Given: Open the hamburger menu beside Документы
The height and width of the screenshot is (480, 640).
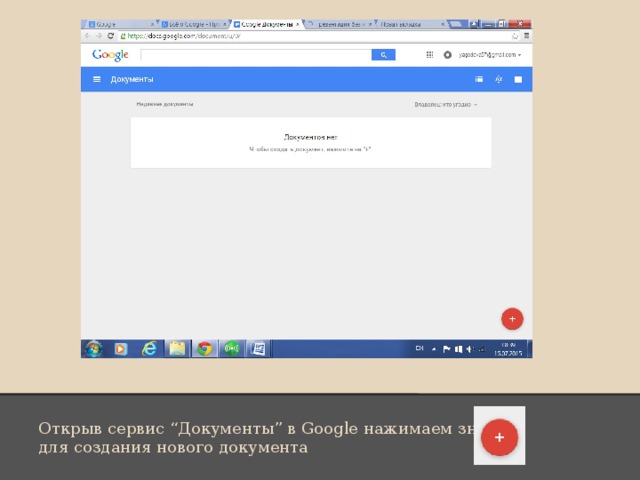Looking at the screenshot, I should click(97, 79).
